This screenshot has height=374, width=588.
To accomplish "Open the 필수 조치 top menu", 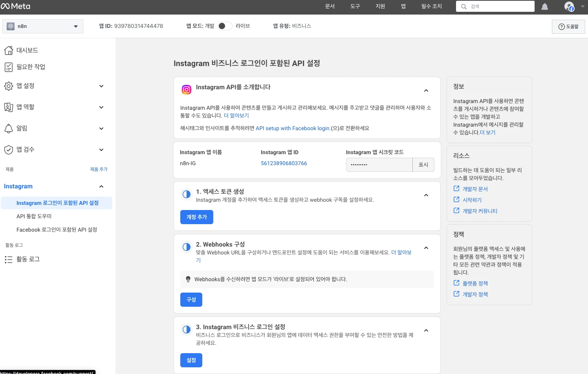I will (x=432, y=6).
